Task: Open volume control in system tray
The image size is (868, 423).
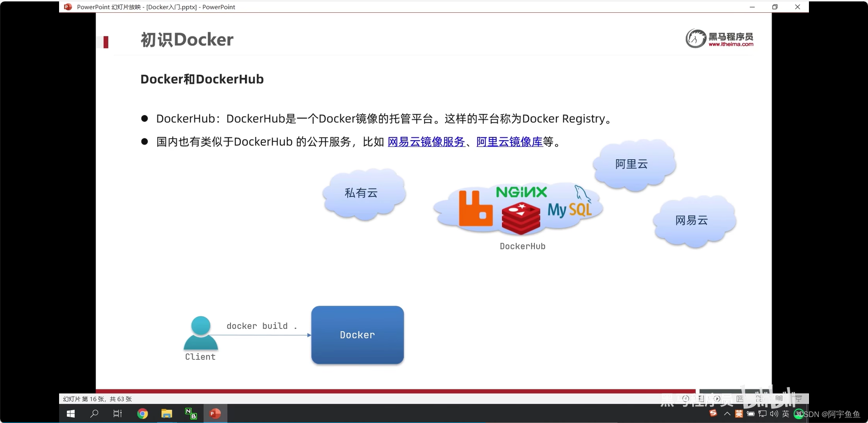Action: coord(774,414)
